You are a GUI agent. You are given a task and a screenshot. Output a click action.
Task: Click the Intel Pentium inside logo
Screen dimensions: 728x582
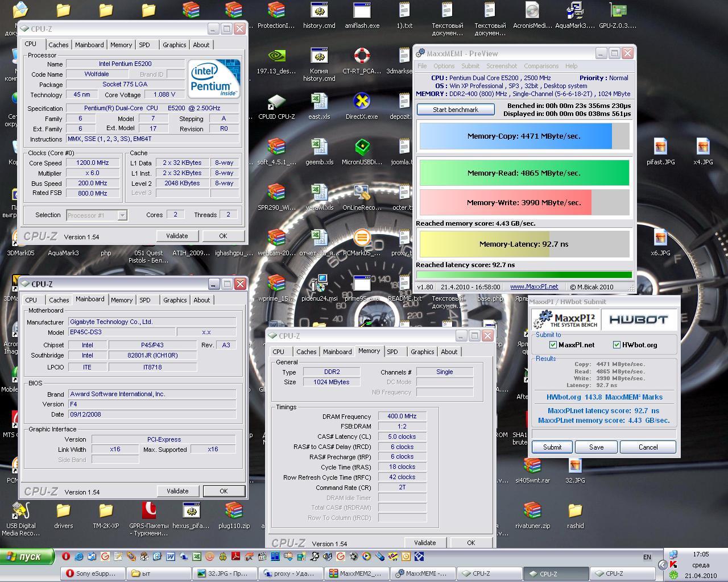coord(214,78)
